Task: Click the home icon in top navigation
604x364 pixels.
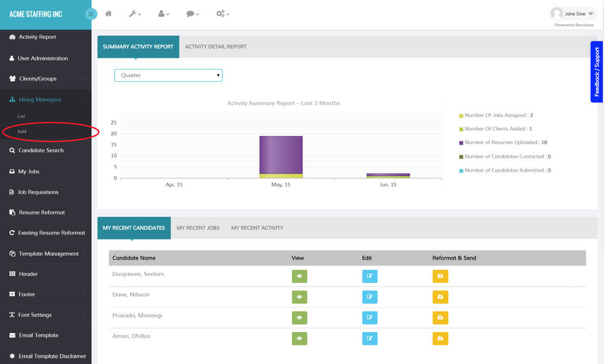Action: 108,14
